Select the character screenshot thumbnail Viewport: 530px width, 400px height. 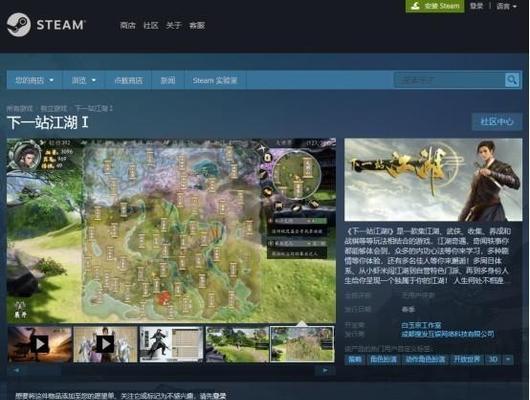click(x=171, y=344)
